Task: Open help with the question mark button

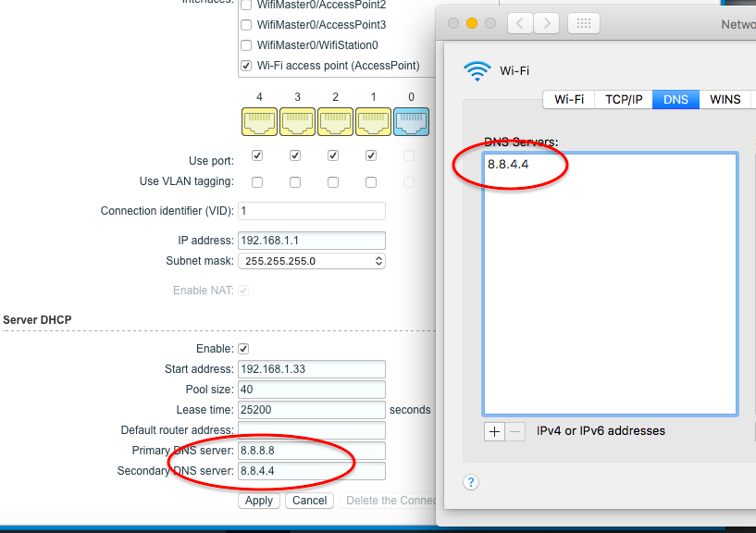Action: coord(471,482)
